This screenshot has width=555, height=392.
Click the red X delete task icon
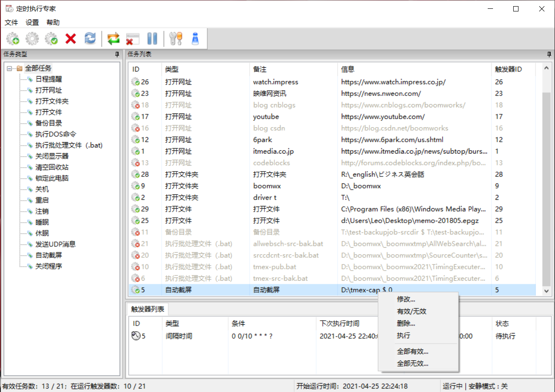tap(71, 39)
